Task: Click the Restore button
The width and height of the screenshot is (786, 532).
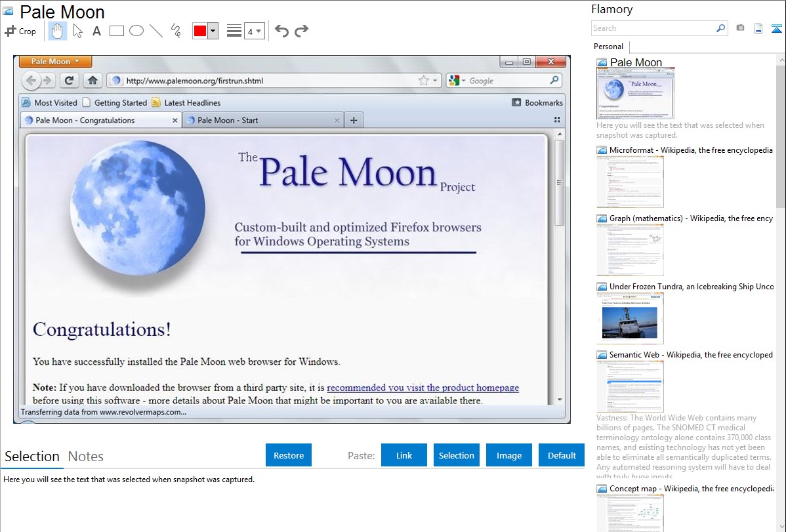Action: coord(289,455)
